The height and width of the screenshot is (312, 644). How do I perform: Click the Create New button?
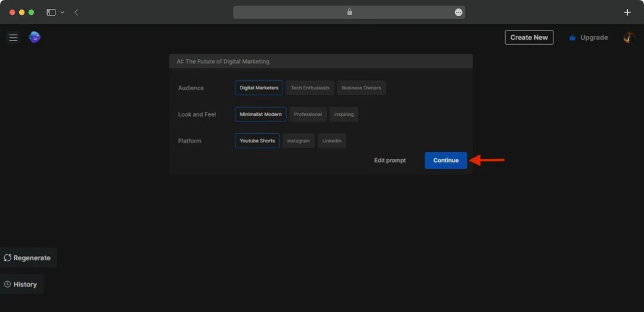point(529,38)
